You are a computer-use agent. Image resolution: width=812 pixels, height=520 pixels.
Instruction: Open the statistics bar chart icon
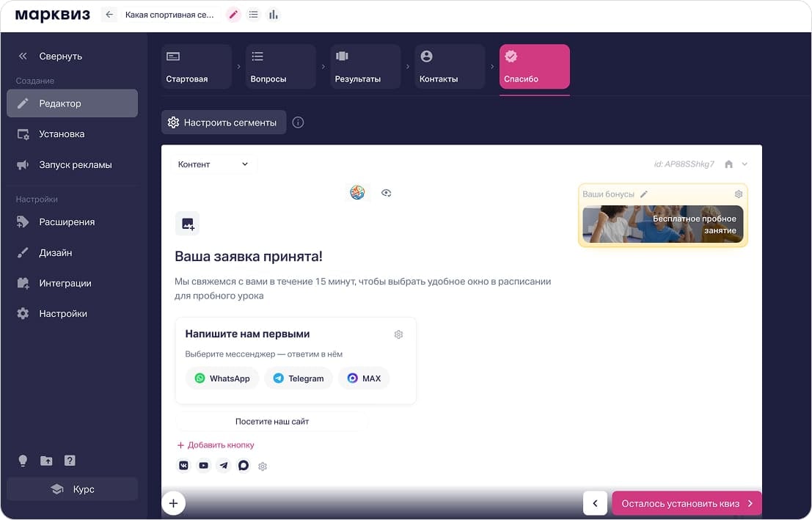click(274, 15)
